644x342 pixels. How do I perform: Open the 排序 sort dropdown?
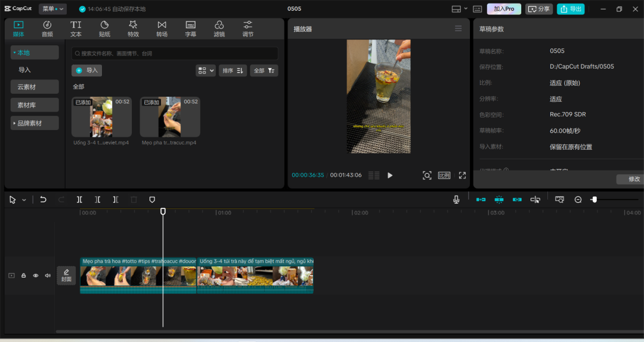(233, 70)
